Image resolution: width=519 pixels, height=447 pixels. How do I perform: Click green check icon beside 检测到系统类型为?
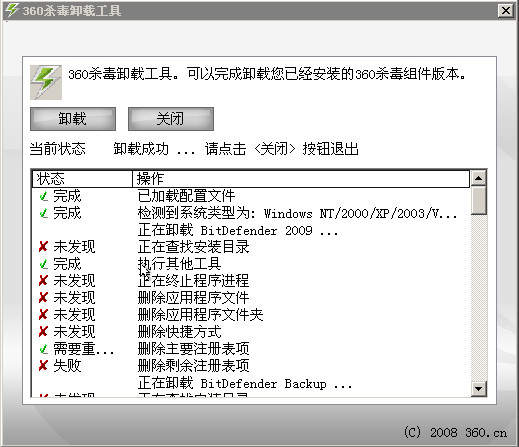click(x=44, y=213)
